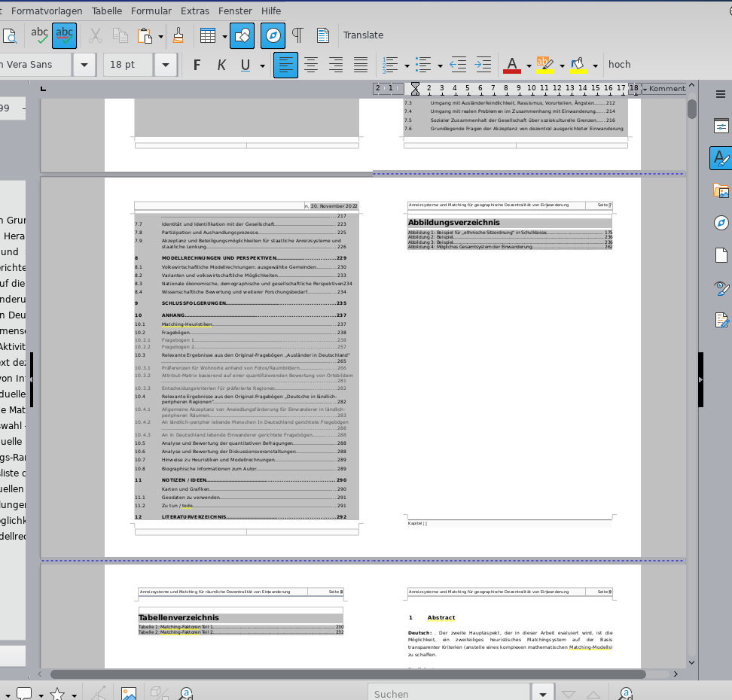Open the Properties deck in the sidebar
This screenshot has width=732, height=700.
pyautogui.click(x=721, y=126)
